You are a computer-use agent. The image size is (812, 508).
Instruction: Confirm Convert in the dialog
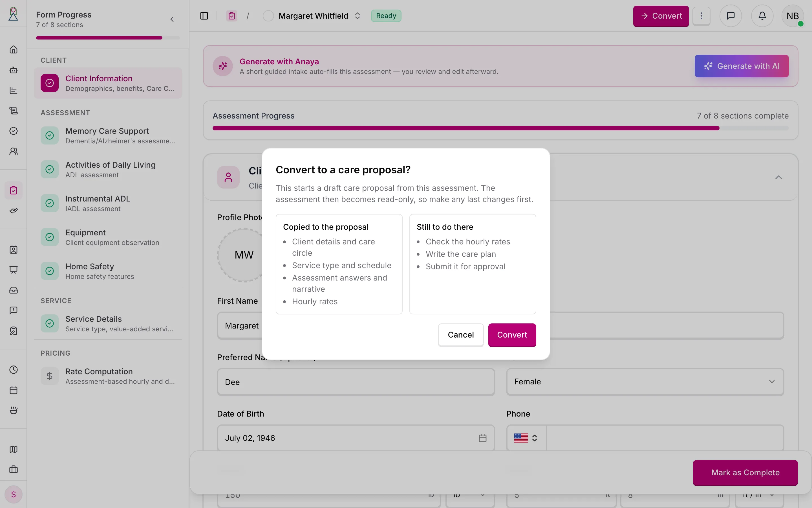click(512, 335)
